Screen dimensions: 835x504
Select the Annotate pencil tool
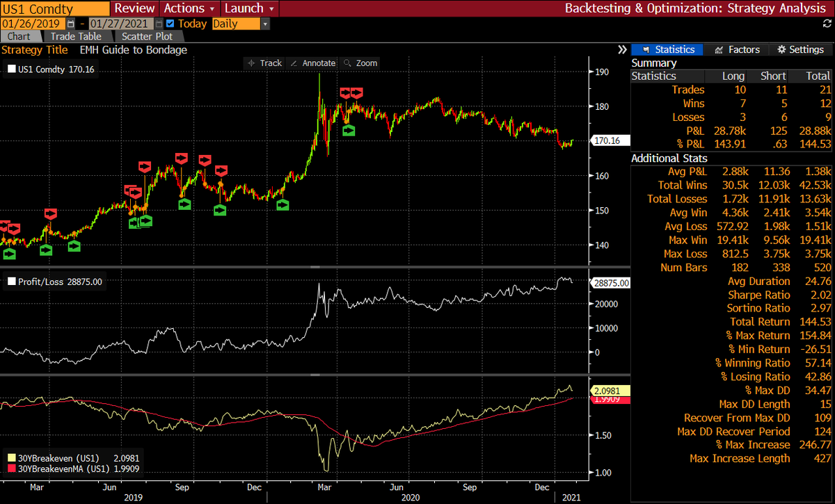point(312,63)
